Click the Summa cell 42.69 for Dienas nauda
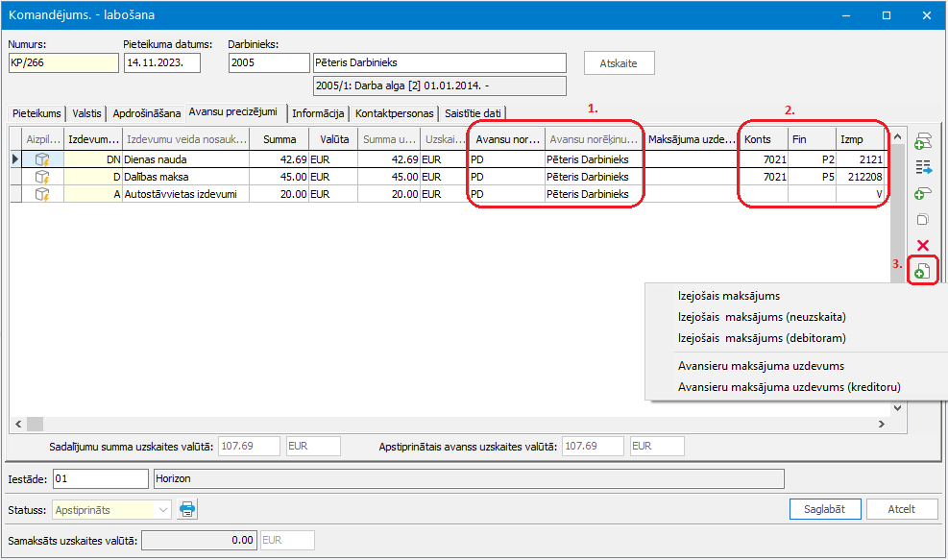 point(280,159)
